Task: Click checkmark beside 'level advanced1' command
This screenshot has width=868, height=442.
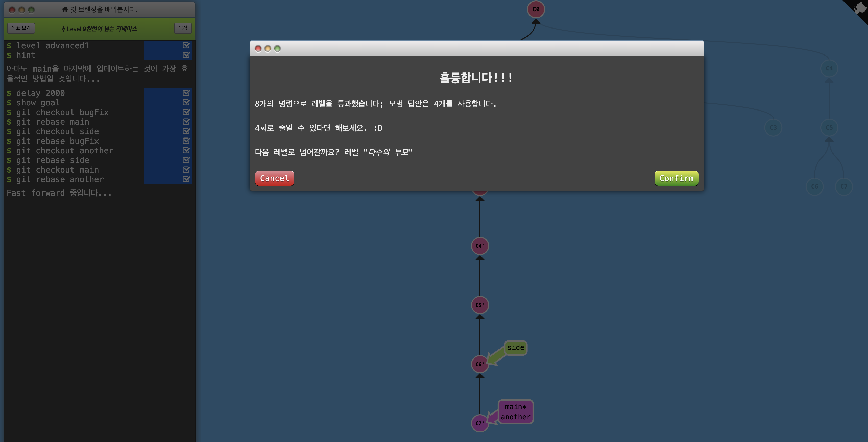Action: (186, 45)
